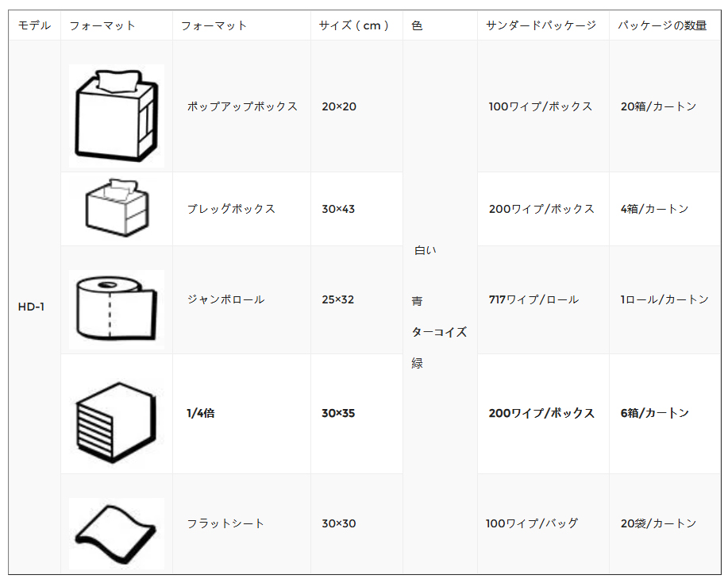Click the サイズ (cm) column header

[x=354, y=25]
